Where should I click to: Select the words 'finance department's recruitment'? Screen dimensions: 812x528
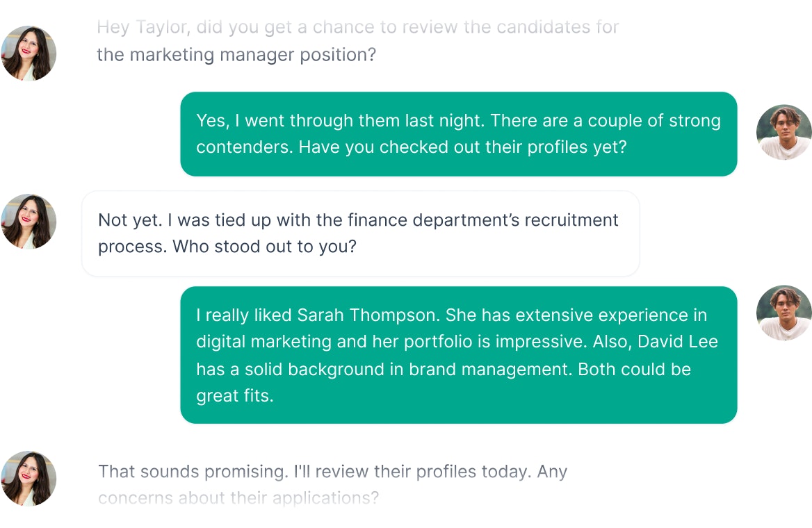coord(482,220)
